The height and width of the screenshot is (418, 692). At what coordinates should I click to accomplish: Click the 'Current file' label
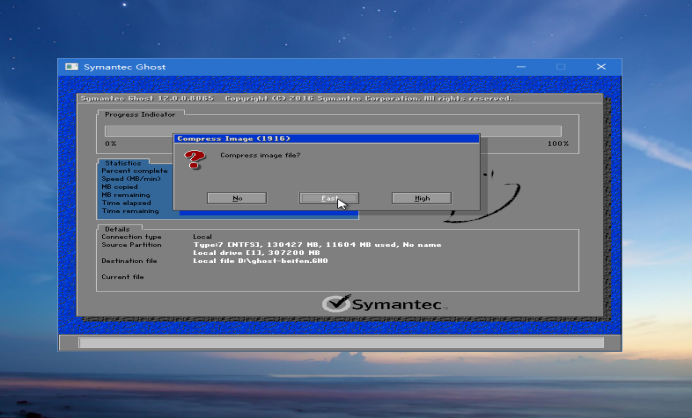pyautogui.click(x=123, y=277)
